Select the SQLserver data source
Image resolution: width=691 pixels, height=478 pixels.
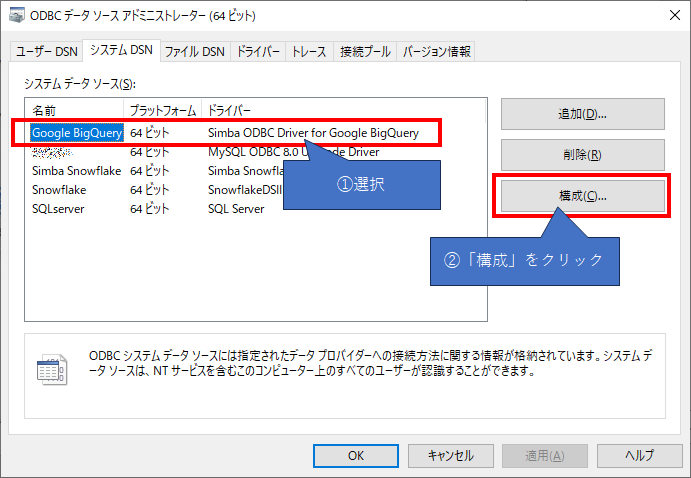[x=59, y=209]
